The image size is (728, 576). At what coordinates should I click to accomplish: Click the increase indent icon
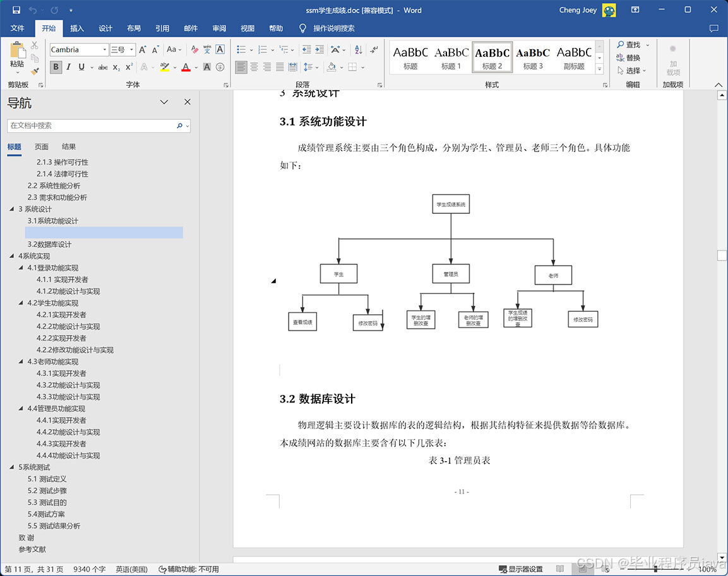319,50
